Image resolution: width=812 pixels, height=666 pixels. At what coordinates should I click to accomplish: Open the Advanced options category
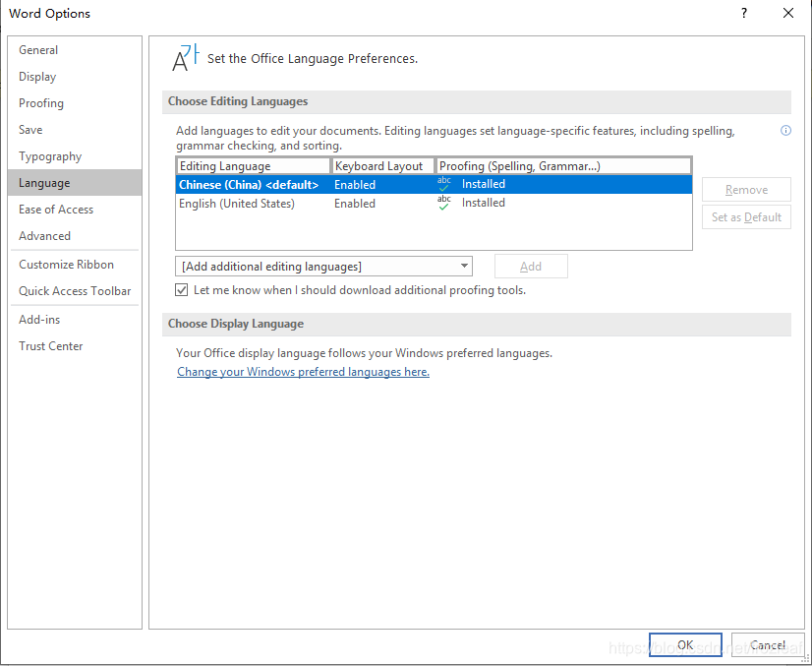tap(75, 236)
